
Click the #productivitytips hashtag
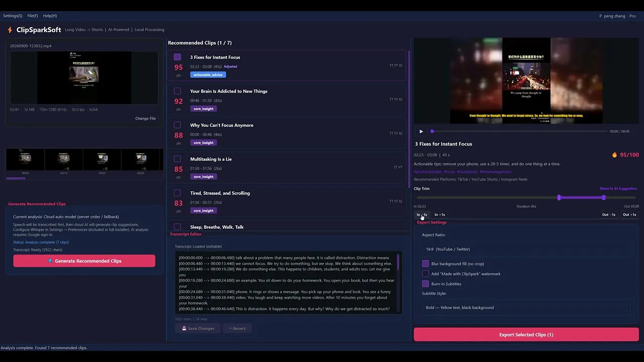pos(428,172)
